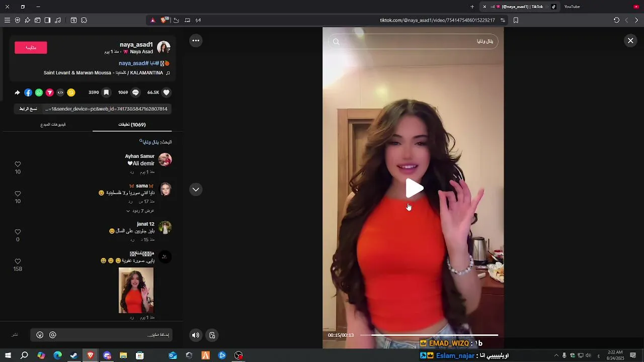
Task: Open the browser hamburger menu
Action: click(7, 20)
